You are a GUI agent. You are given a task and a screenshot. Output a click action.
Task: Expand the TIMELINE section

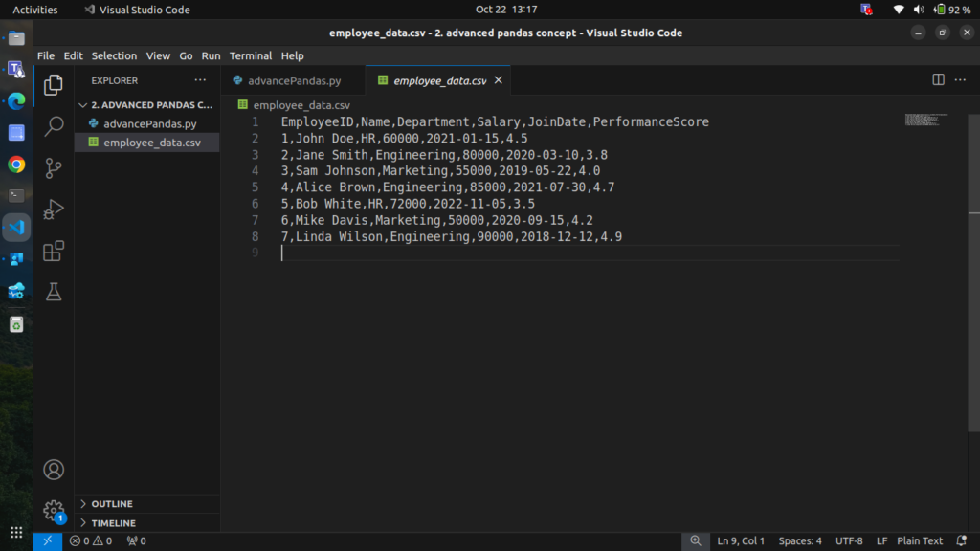point(113,523)
